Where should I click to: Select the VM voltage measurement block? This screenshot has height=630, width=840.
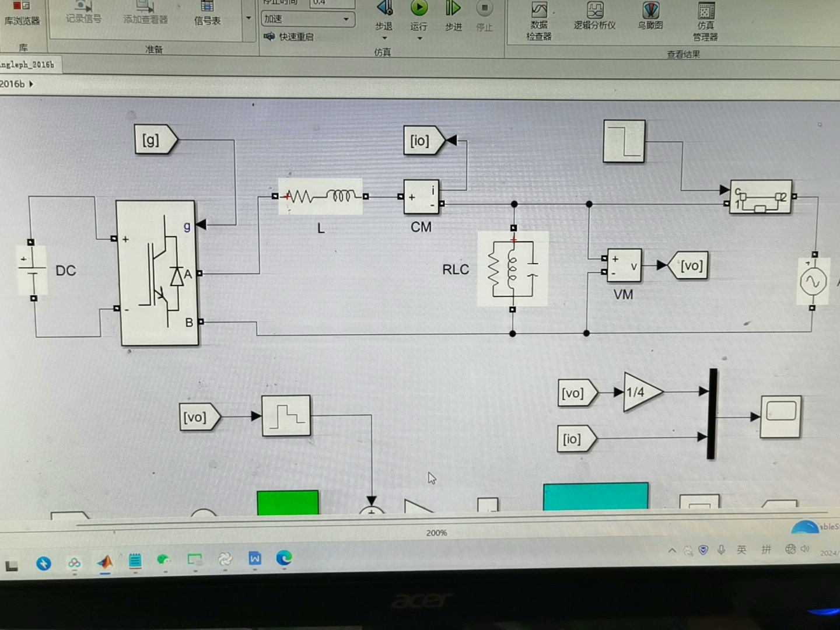coord(624,266)
